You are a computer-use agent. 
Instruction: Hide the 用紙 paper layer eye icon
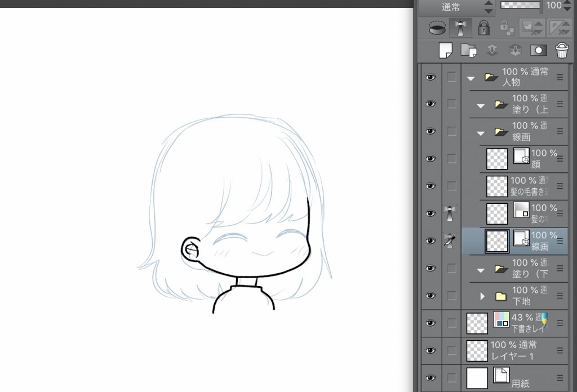pos(431,378)
